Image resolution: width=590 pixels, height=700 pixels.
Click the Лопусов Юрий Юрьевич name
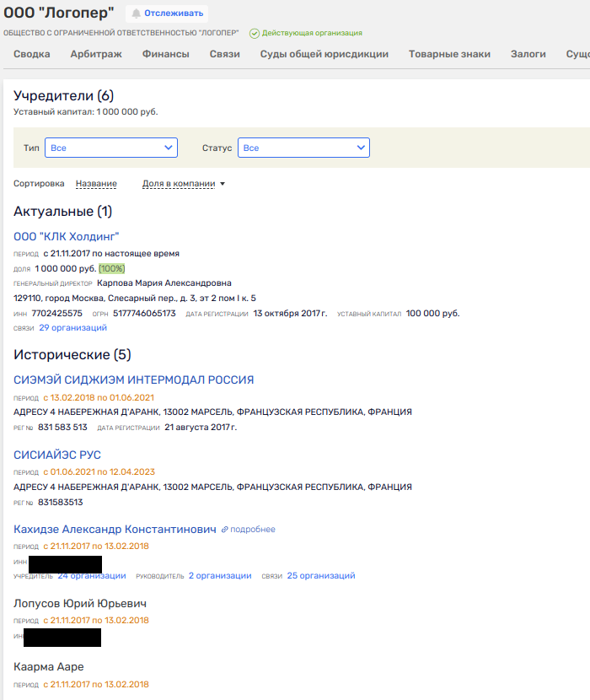pyautogui.click(x=80, y=604)
